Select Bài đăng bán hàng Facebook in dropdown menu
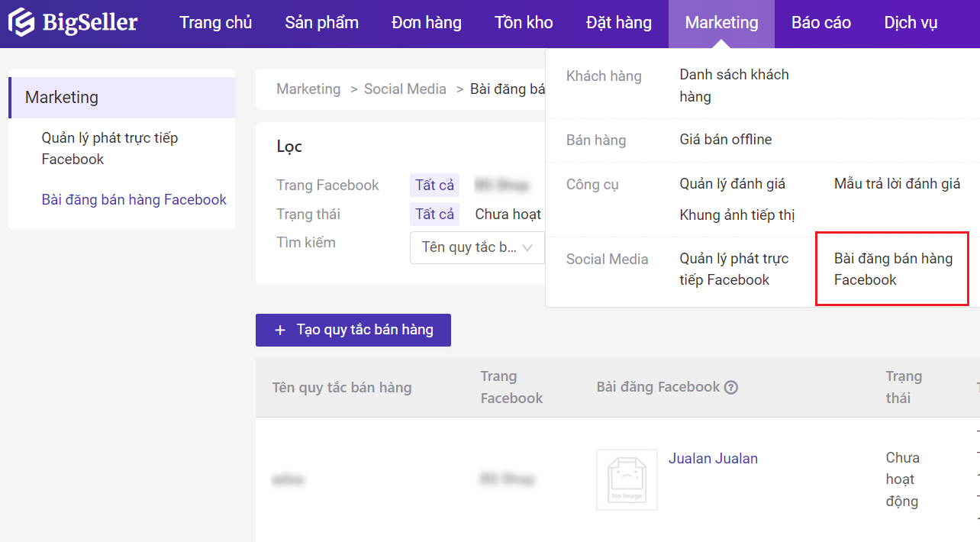 coord(893,269)
